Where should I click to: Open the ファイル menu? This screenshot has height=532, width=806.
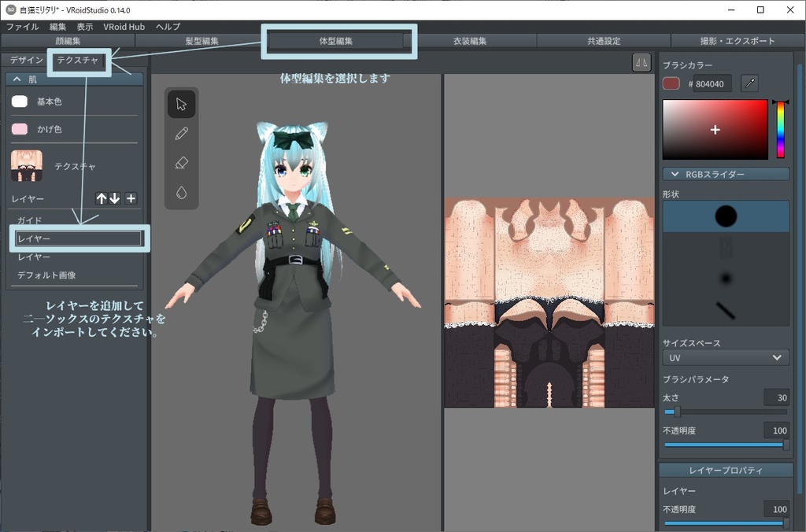point(24,26)
